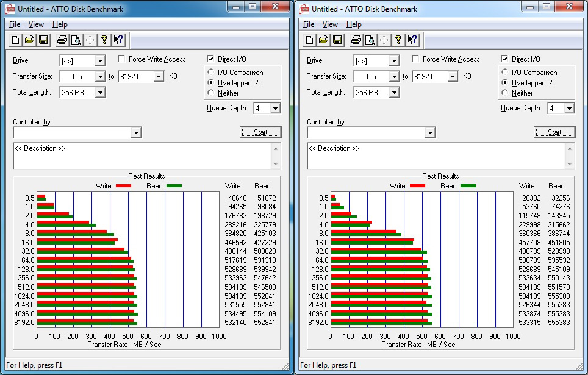Screen dimensions: 588x375
Task: Open Transfer Size 0.5 dropdown in right window
Action: coord(394,76)
